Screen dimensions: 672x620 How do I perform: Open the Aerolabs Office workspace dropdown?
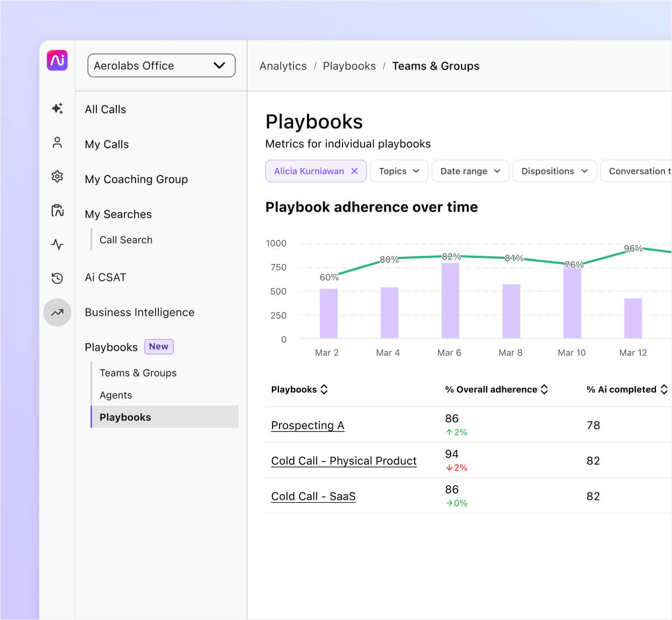pyautogui.click(x=161, y=65)
